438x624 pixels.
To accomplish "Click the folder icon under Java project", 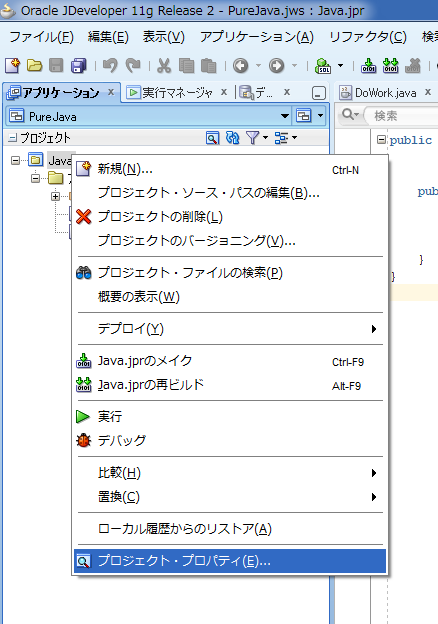I will coord(56,178).
